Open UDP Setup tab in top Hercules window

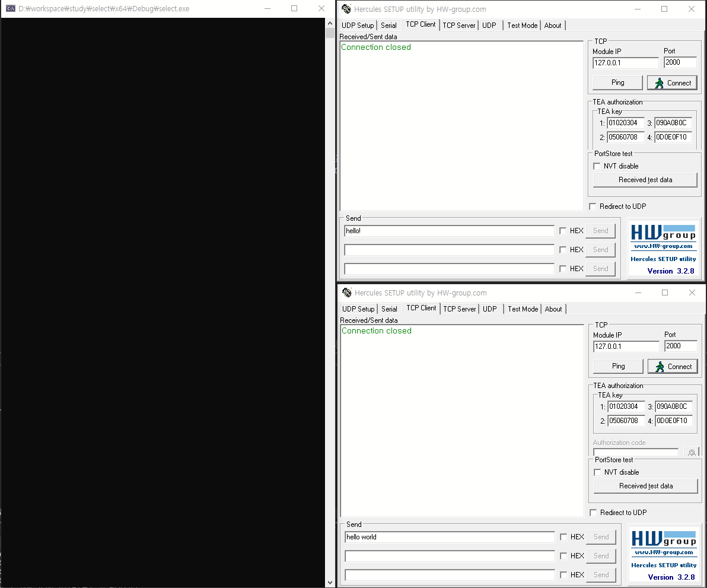point(358,26)
